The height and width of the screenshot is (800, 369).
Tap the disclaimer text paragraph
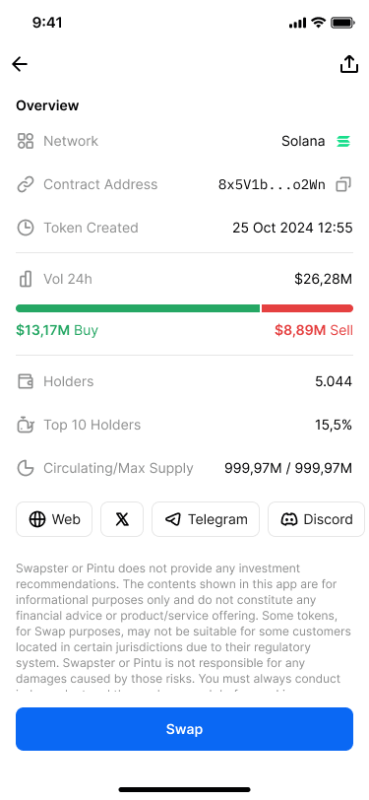tap(184, 627)
